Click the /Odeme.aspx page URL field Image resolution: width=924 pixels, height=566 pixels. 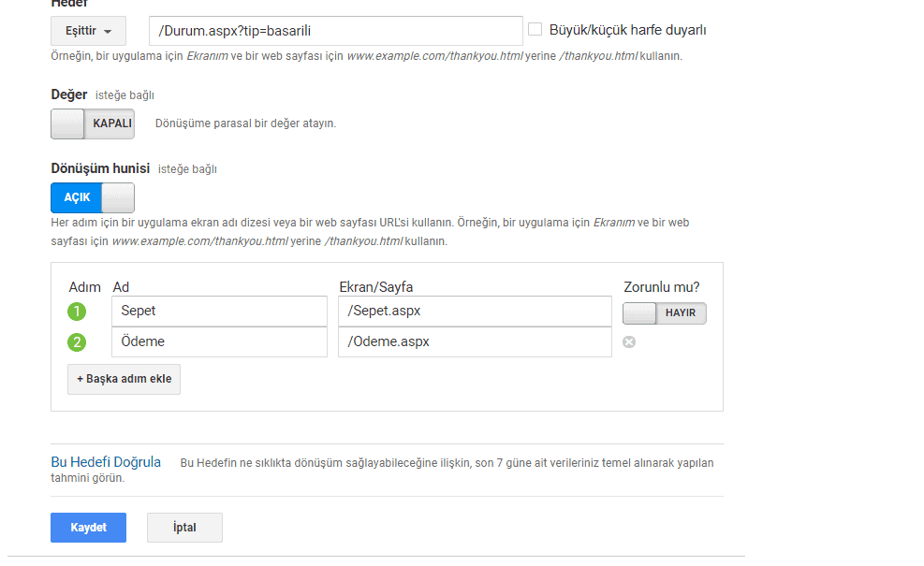point(474,341)
